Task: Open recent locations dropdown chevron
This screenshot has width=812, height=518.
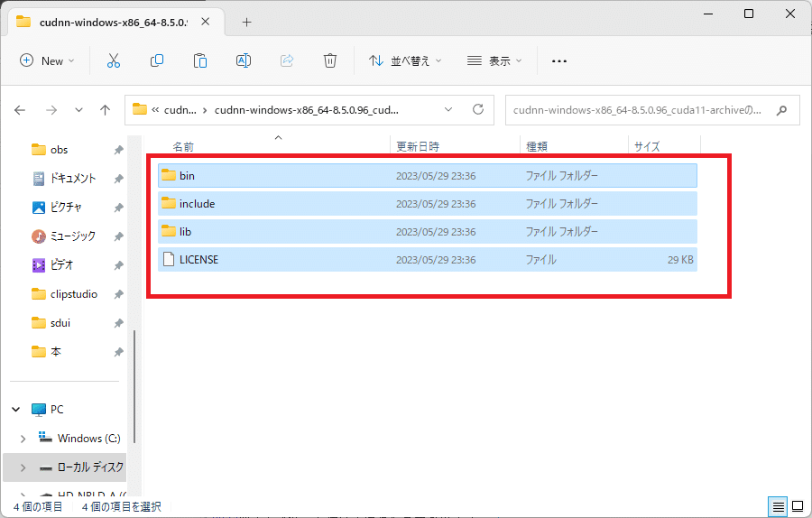Action: coord(78,110)
